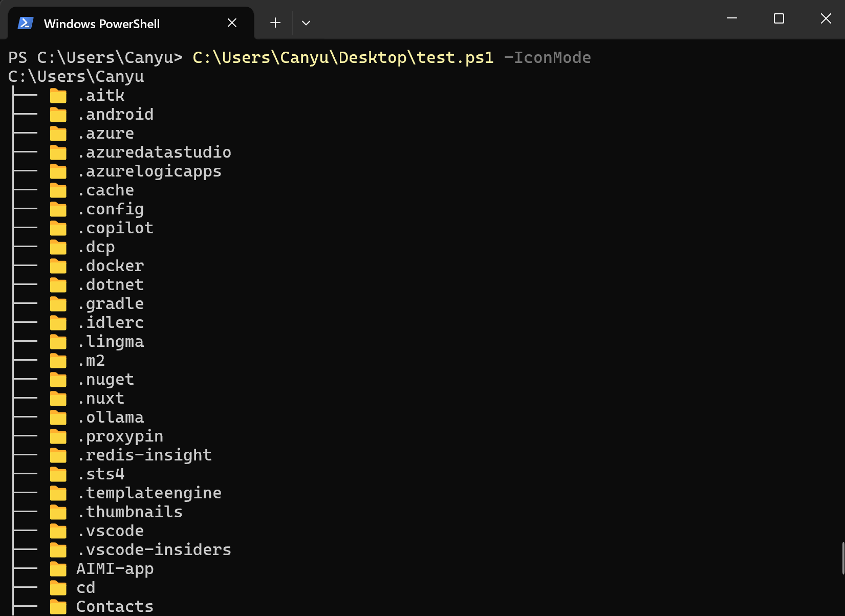Click the folder icon next to .idlerc
The image size is (845, 616).
point(58,323)
